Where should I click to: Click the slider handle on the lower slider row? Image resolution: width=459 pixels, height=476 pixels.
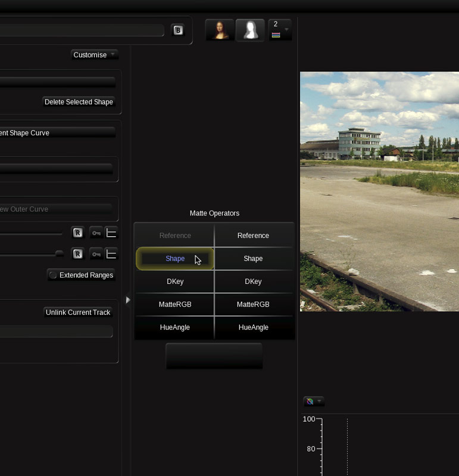(x=59, y=254)
